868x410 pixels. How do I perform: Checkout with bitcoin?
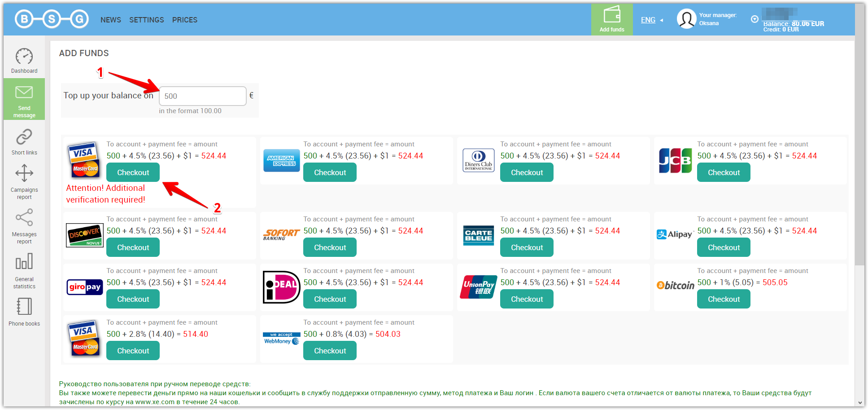(724, 299)
